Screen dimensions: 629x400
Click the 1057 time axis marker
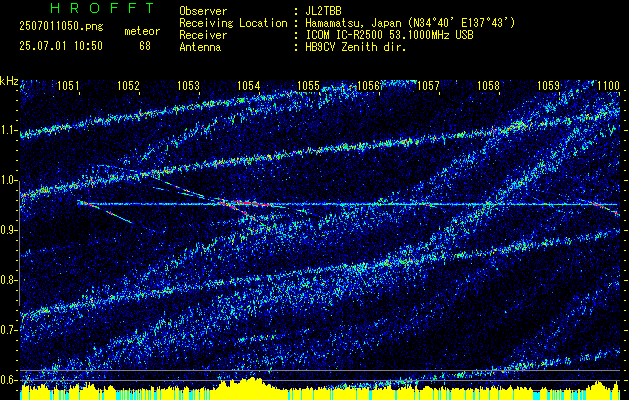(428, 85)
